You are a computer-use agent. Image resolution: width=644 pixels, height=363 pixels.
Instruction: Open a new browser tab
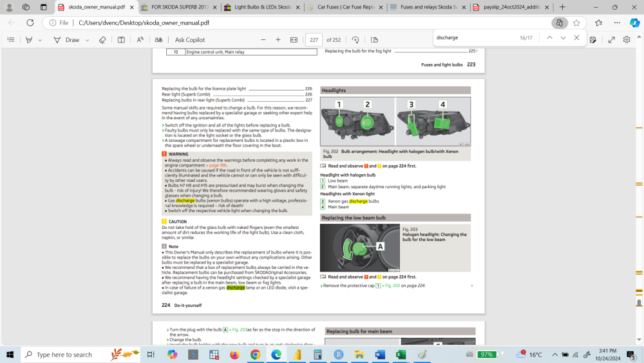(x=562, y=7)
